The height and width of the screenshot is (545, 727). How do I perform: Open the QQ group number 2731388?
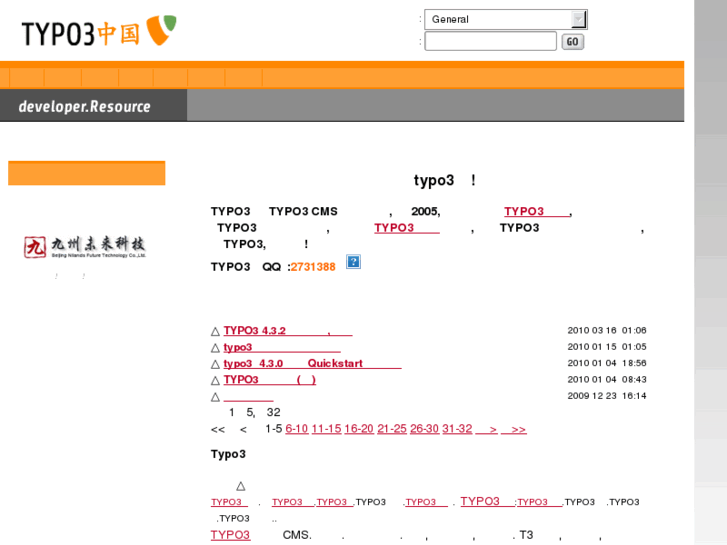pos(313,267)
